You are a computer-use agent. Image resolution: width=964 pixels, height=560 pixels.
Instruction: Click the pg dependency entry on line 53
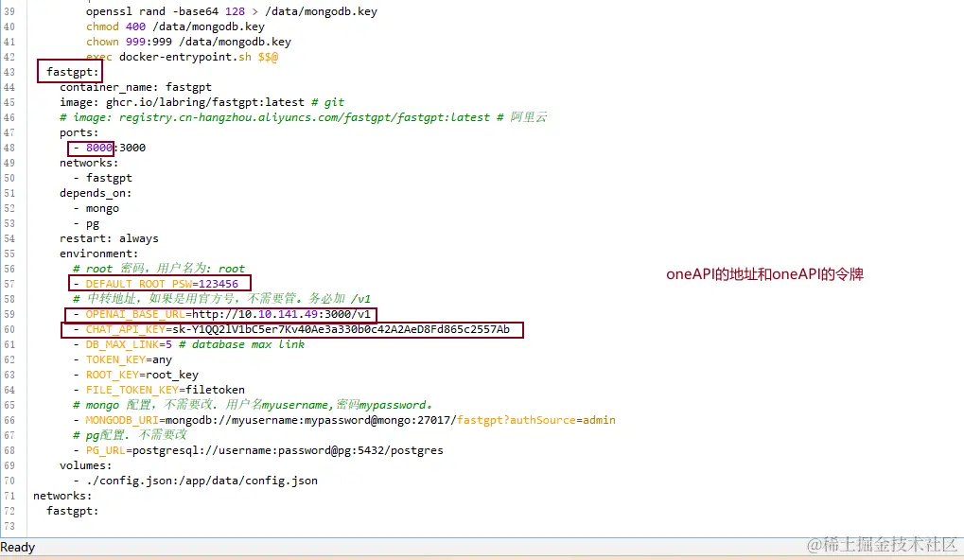92,224
